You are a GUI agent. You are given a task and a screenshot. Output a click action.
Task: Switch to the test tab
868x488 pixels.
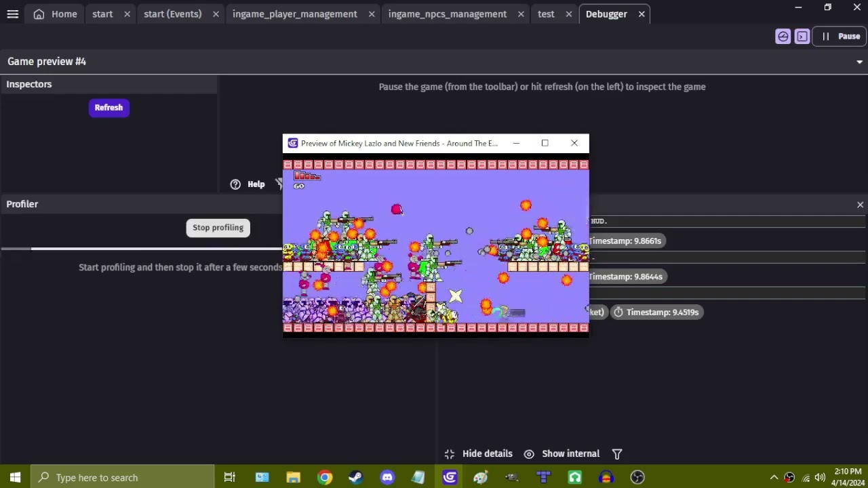coord(546,14)
